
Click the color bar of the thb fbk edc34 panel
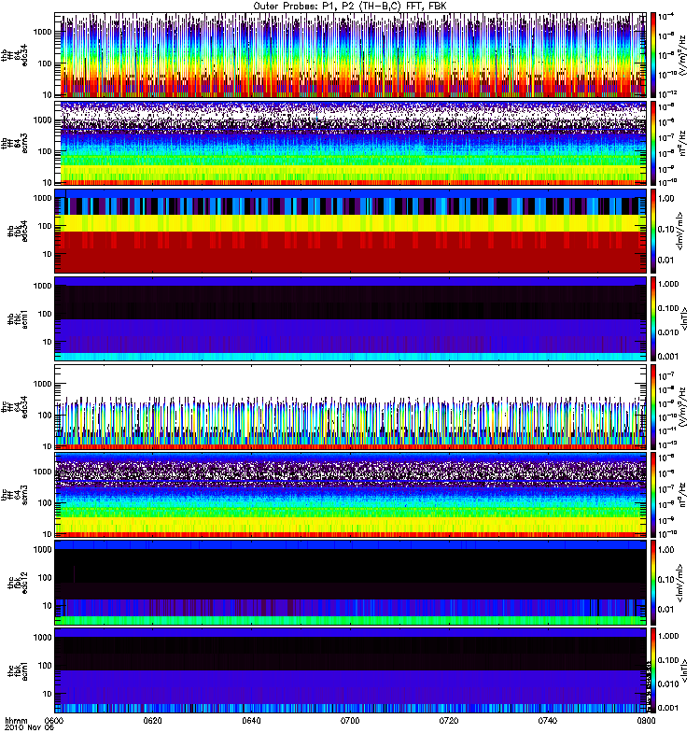(x=652, y=231)
